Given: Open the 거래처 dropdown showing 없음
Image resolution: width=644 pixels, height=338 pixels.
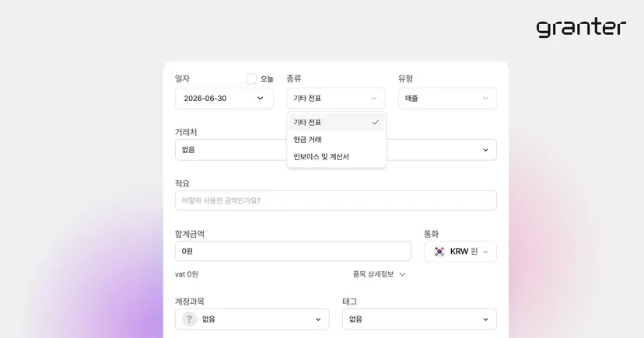Looking at the screenshot, I should pyautogui.click(x=336, y=150).
